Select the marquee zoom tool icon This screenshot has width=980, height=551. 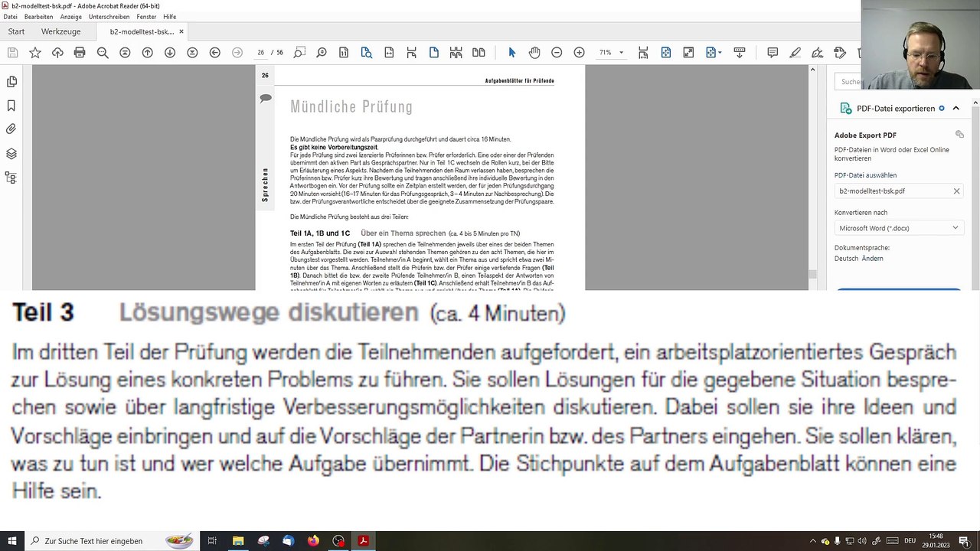coord(299,52)
